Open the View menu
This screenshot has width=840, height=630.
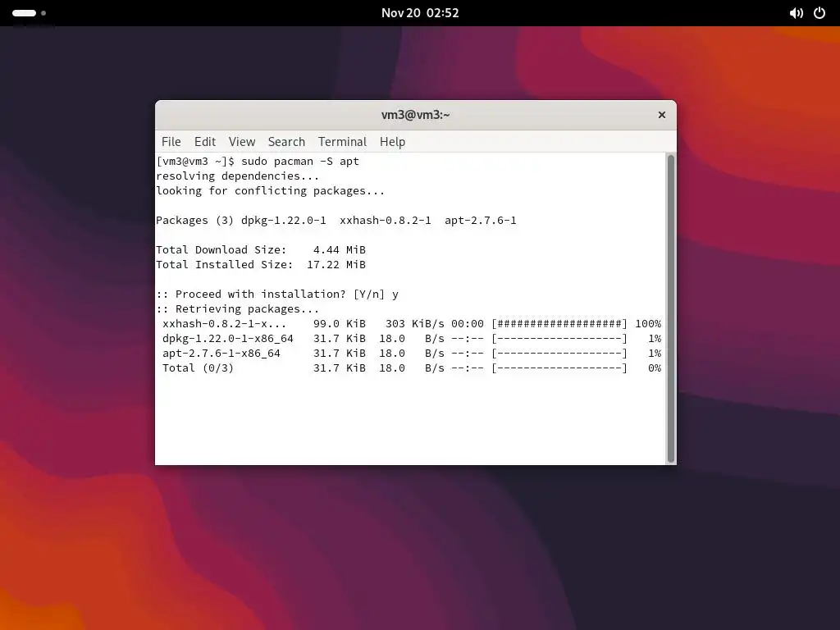tap(242, 141)
